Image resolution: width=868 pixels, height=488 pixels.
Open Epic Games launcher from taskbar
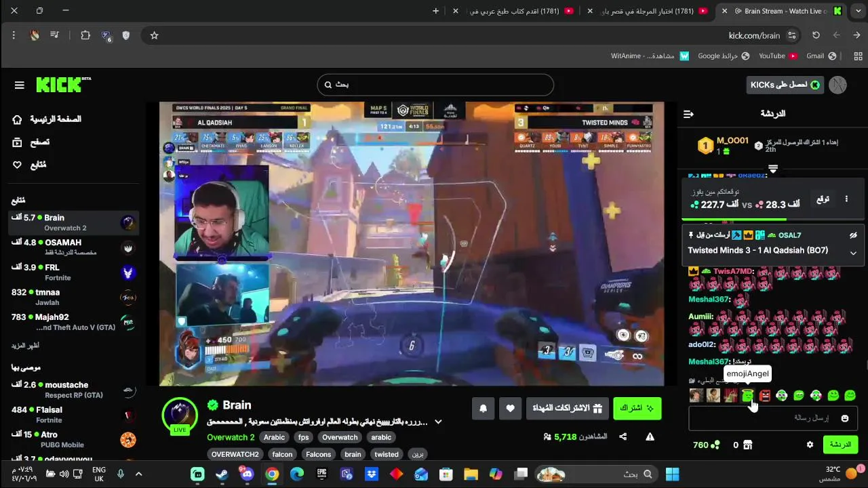(321, 474)
